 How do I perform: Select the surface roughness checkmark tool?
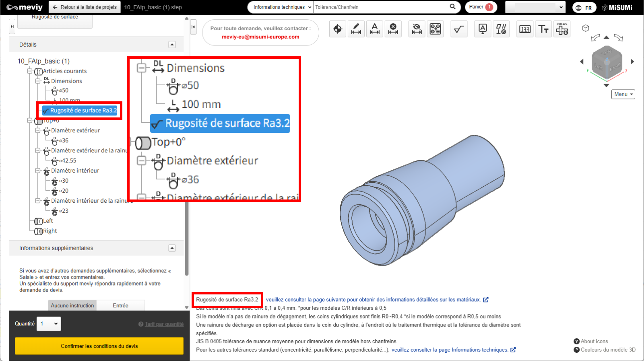(459, 29)
